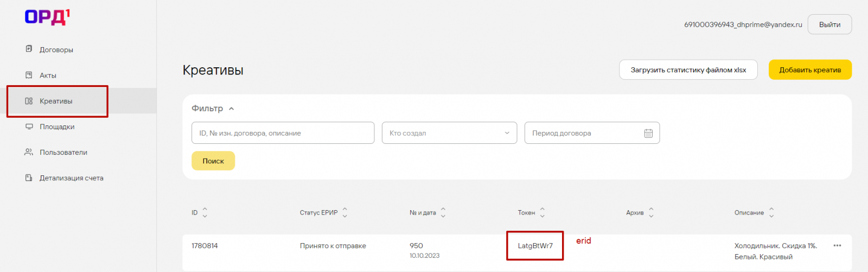Click the Акты sidebar icon
The image size is (868, 272).
point(29,75)
